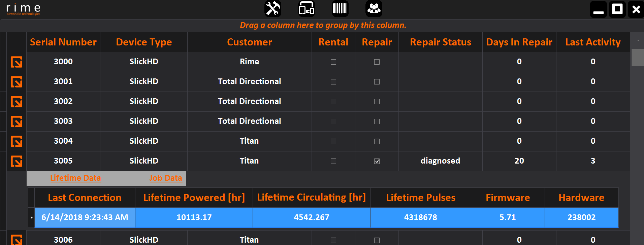
Task: Sort by Lifetime Powered [hr] column header
Action: 194,198
